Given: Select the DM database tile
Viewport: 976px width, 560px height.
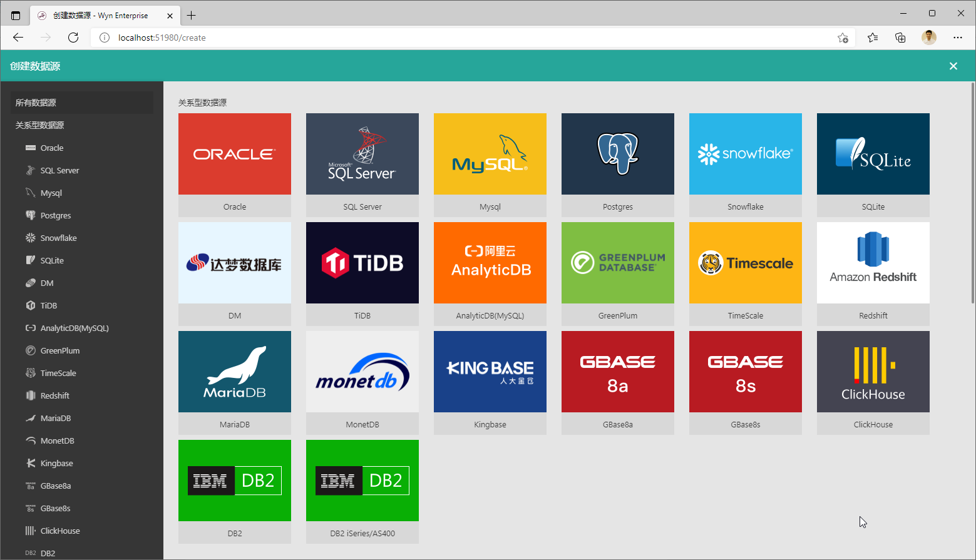Looking at the screenshot, I should click(x=235, y=273).
